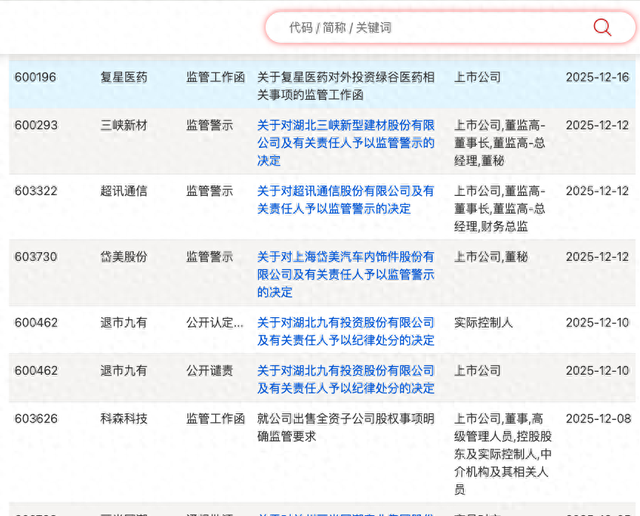Select stock name 三峡新材

click(124, 125)
